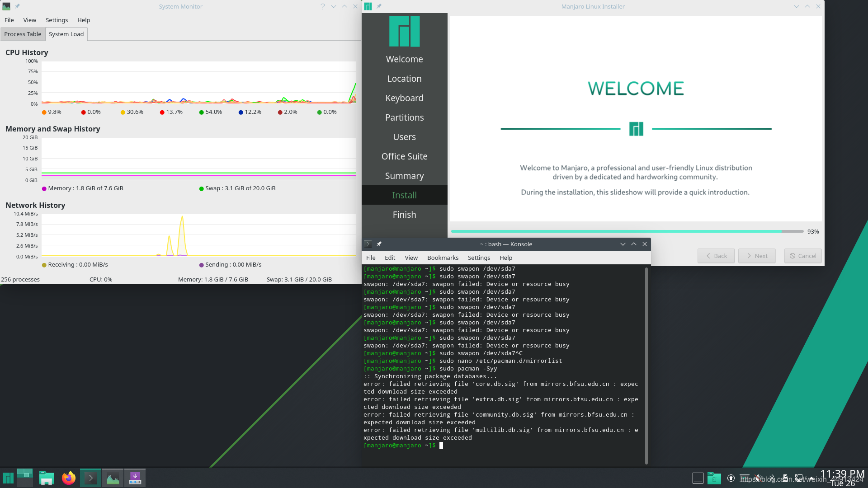This screenshot has width=868, height=488.
Task: Select the Office Suite step in sidebar
Action: pos(405,156)
